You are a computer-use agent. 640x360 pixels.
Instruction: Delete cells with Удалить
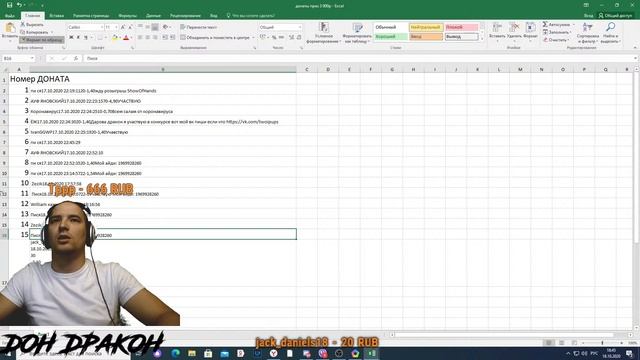514,31
